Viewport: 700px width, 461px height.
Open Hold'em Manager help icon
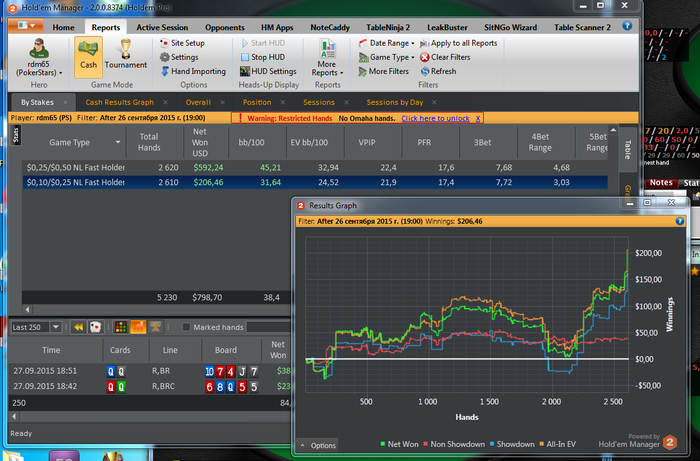pyautogui.click(x=627, y=26)
